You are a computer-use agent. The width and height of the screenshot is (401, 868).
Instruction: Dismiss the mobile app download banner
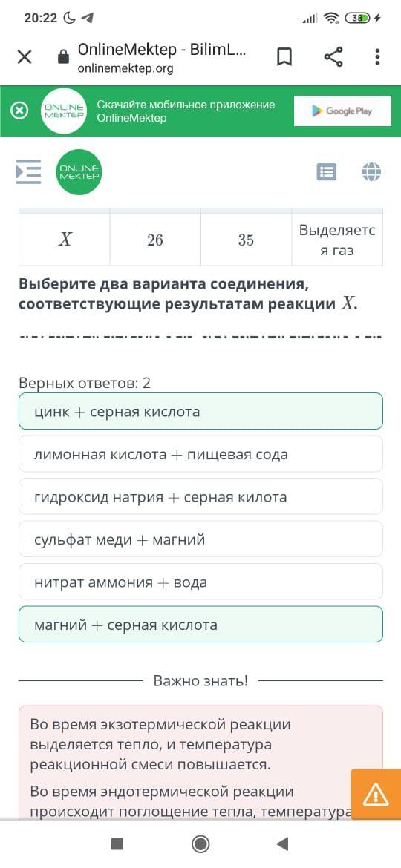point(19,111)
